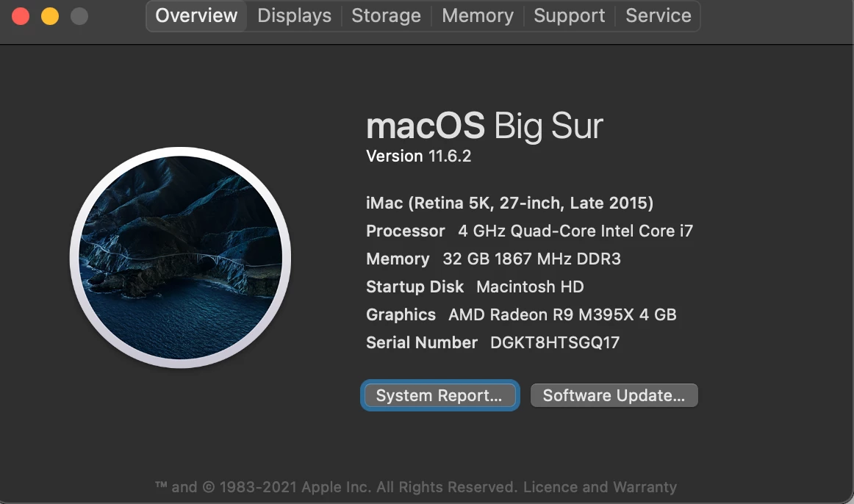The image size is (854, 504).
Task: Switch to the Overview tab
Action: tap(196, 15)
